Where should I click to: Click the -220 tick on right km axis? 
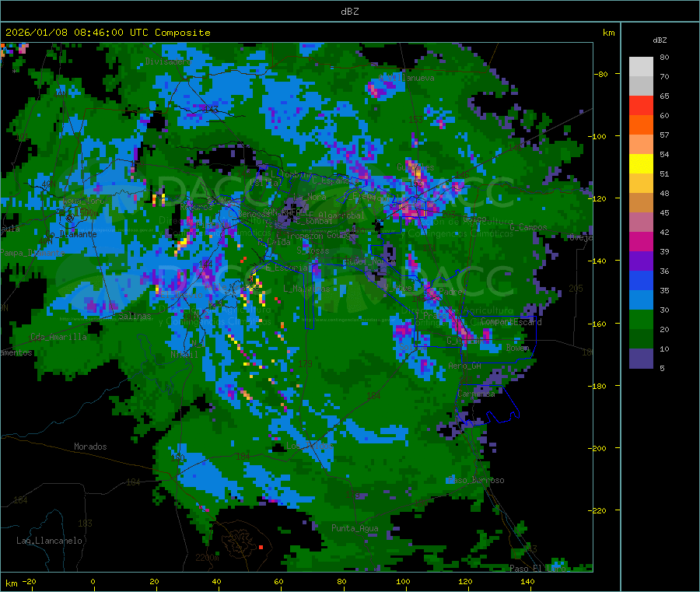(x=599, y=510)
